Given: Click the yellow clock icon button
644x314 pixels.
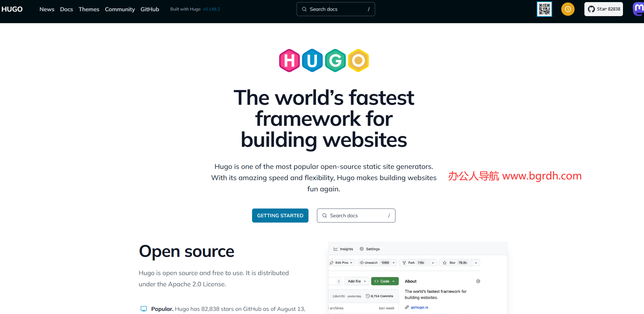Looking at the screenshot, I should click(x=568, y=9).
